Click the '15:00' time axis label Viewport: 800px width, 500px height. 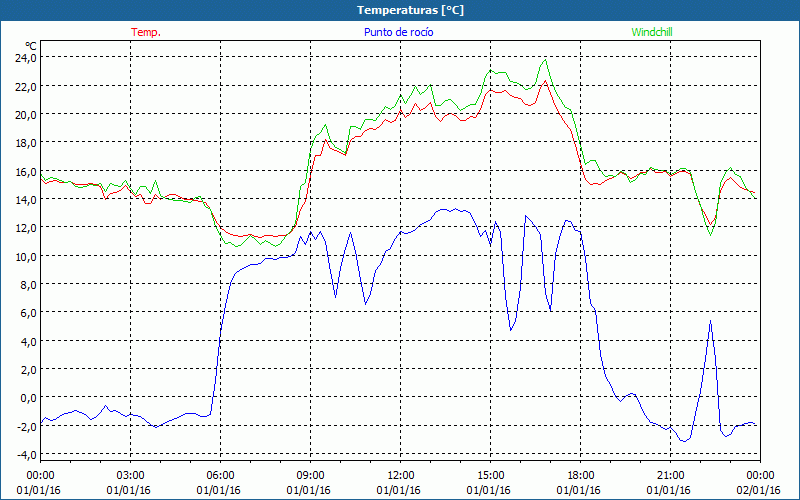click(490, 476)
